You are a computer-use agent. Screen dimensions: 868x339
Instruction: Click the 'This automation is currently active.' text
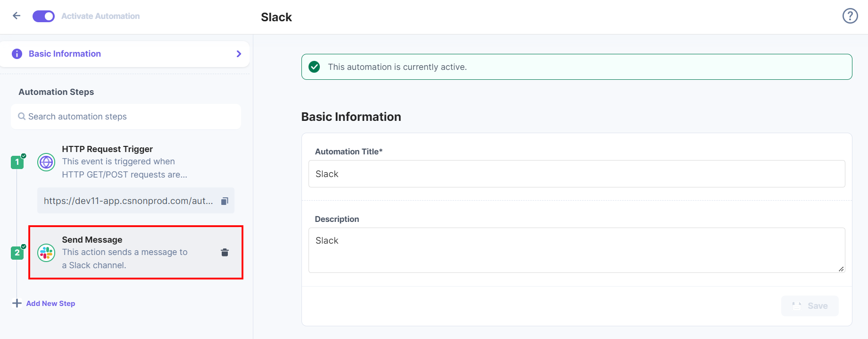click(x=397, y=67)
